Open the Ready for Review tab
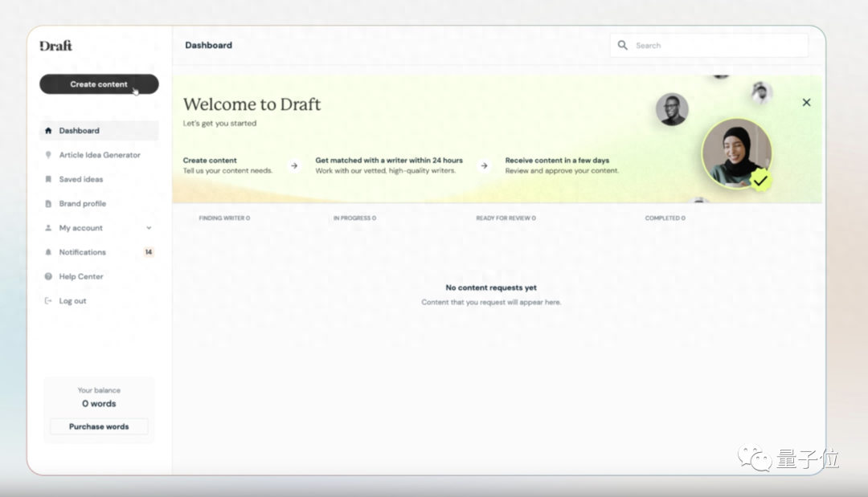Viewport: 868px width, 497px height. [506, 218]
